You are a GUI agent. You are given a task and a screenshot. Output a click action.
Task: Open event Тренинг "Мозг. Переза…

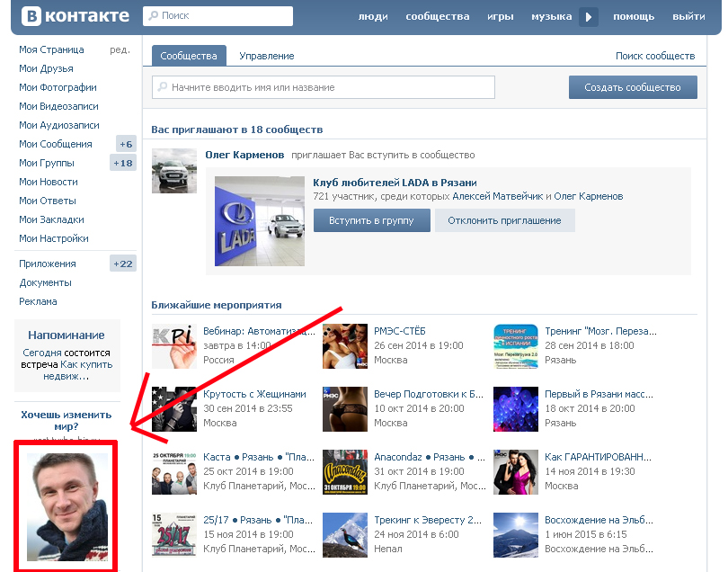(600, 331)
